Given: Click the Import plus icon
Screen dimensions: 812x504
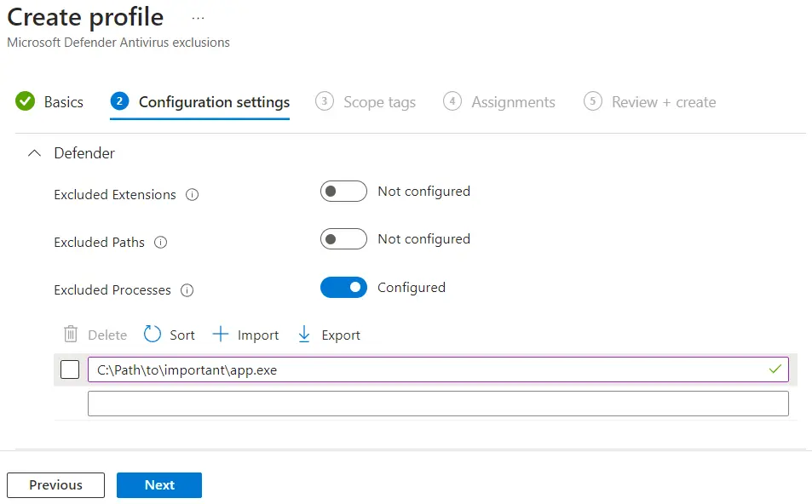Looking at the screenshot, I should point(221,335).
